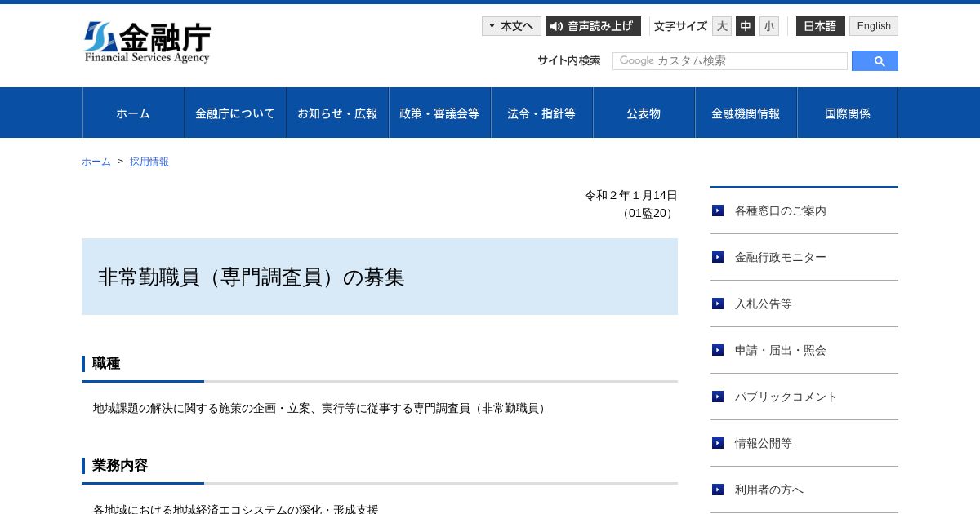Click the arrow icon beside 利用者の方へ
Viewport: 980px width, 514px height.
pos(718,490)
